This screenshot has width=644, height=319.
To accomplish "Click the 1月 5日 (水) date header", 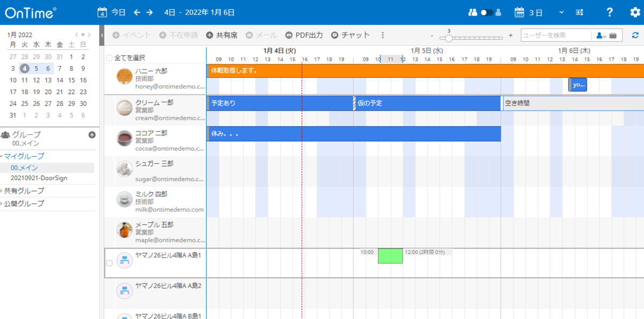I will [x=427, y=50].
